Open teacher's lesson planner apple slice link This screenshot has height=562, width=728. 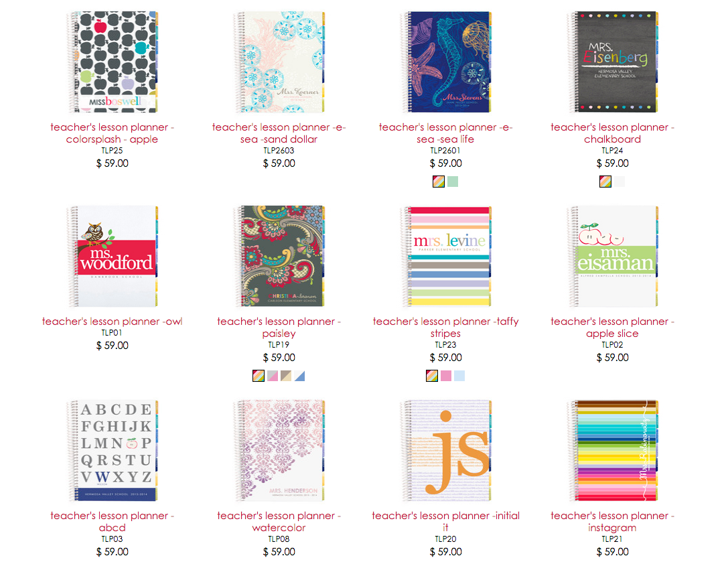[612, 328]
